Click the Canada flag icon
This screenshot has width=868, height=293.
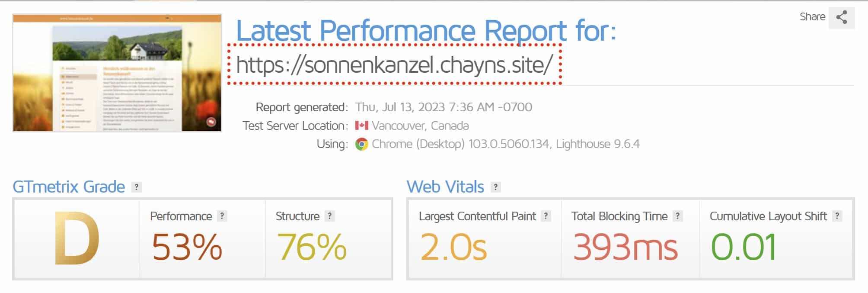pos(361,126)
